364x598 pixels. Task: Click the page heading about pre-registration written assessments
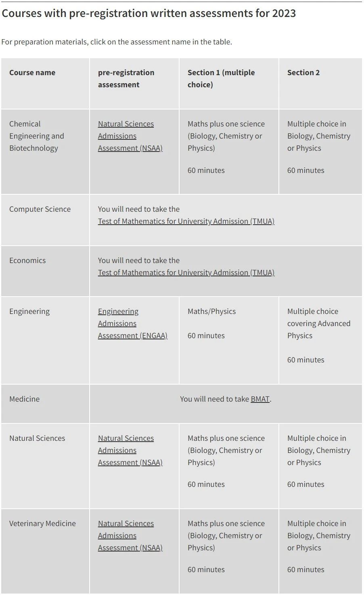149,13
